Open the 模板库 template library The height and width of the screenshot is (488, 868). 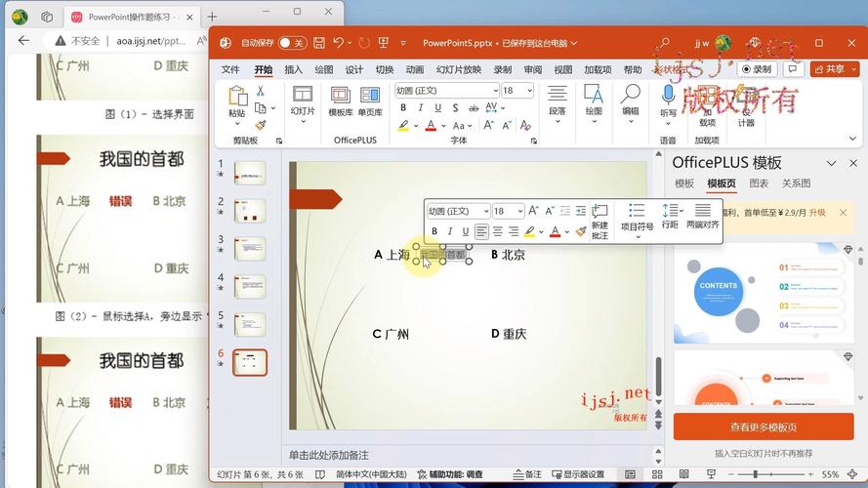click(341, 101)
